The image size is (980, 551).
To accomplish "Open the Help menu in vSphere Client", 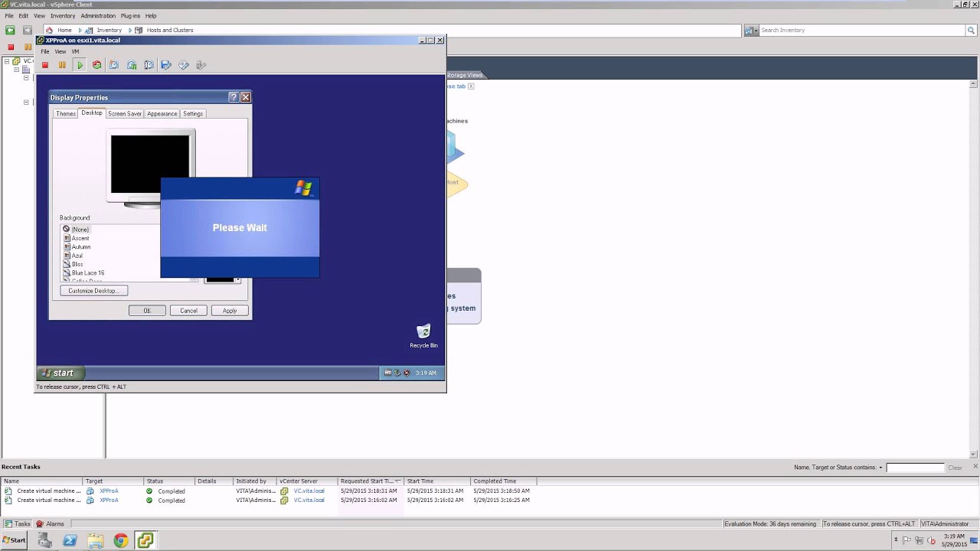I will [x=151, y=15].
